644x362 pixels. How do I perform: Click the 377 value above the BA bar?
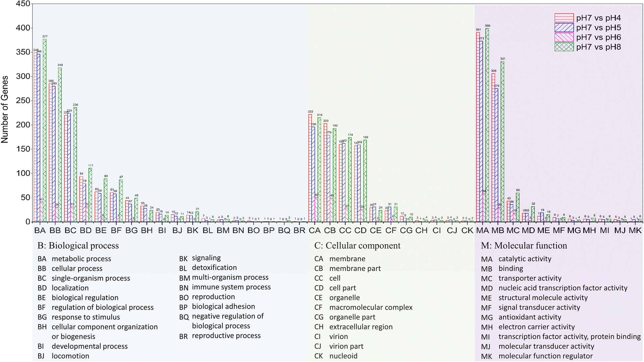click(x=45, y=36)
